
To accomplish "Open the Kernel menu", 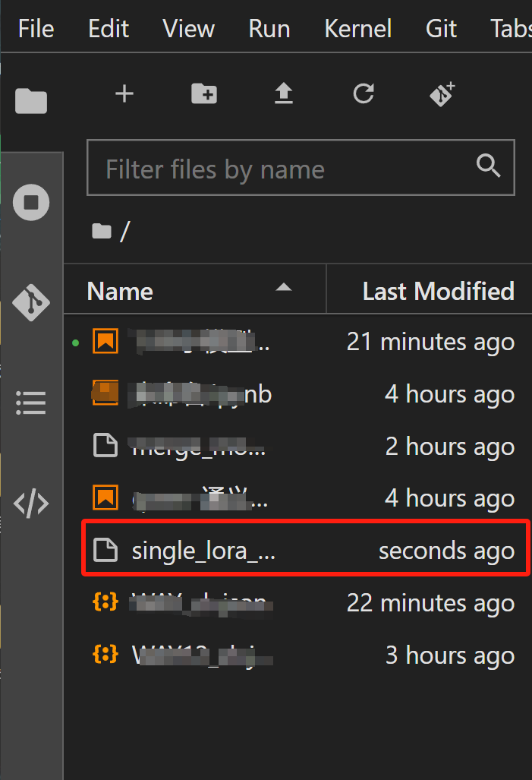I will click(x=357, y=29).
